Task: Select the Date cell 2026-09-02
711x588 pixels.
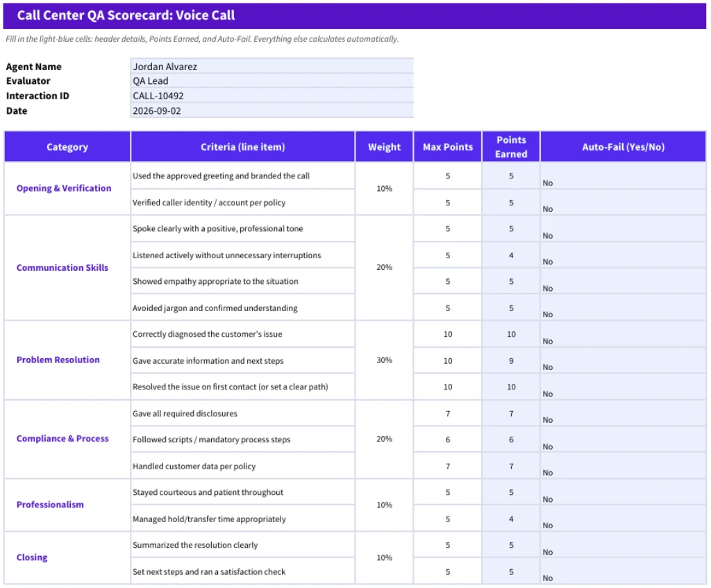Action: coord(271,110)
